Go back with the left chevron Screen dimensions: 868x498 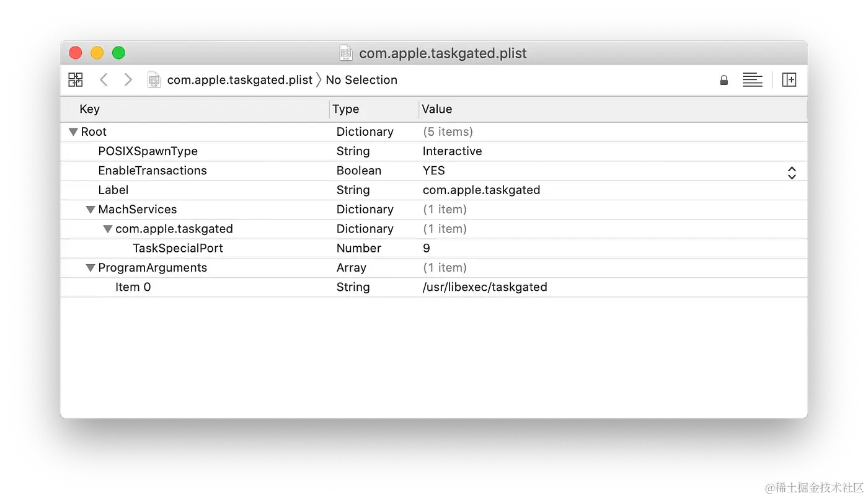point(104,79)
